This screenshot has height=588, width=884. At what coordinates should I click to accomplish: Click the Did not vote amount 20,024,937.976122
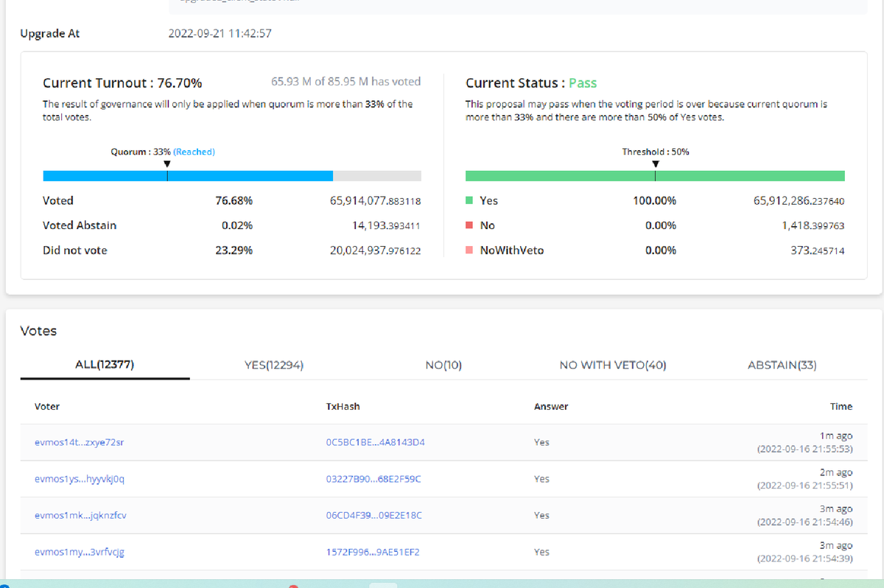point(376,251)
